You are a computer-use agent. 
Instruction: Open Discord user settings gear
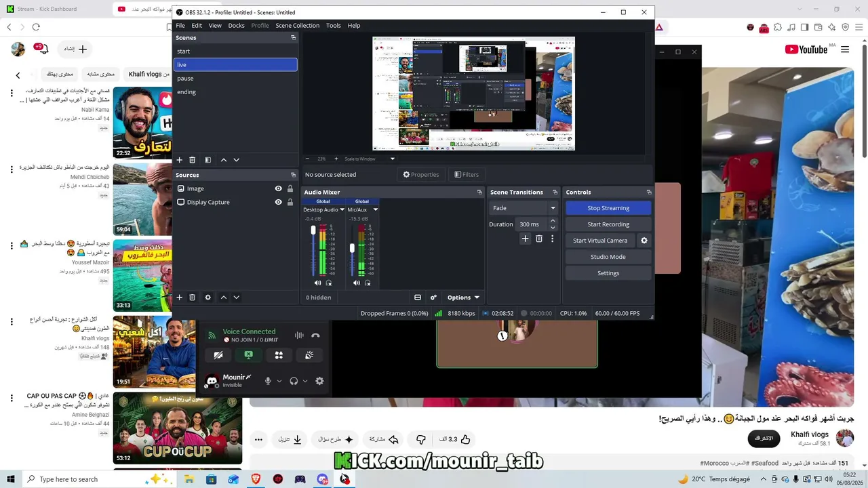[x=319, y=381]
